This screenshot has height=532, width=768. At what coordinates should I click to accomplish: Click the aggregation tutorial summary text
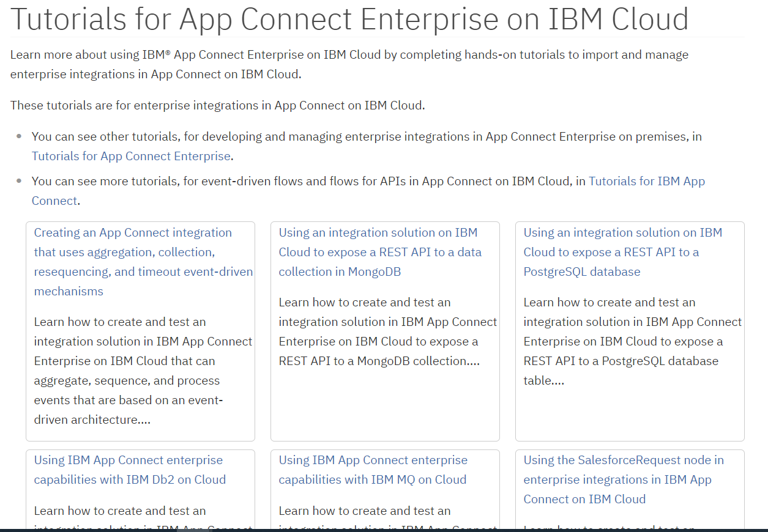click(142, 370)
